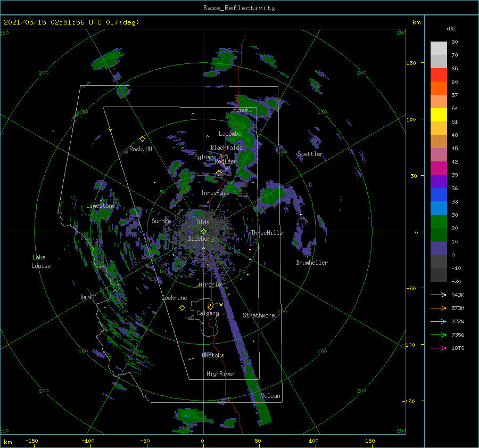This screenshot has width=479, height=448.
Task: Click the Lacombe city label
Action: [x=230, y=134]
